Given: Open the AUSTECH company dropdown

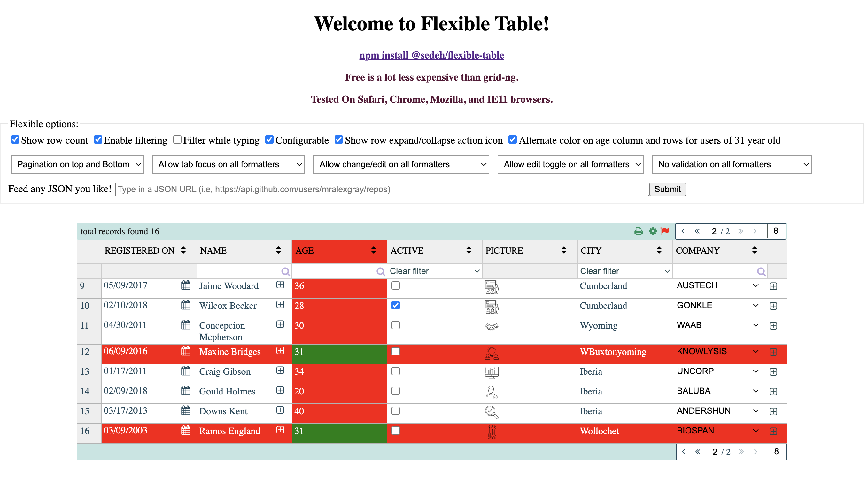Looking at the screenshot, I should 718,285.
